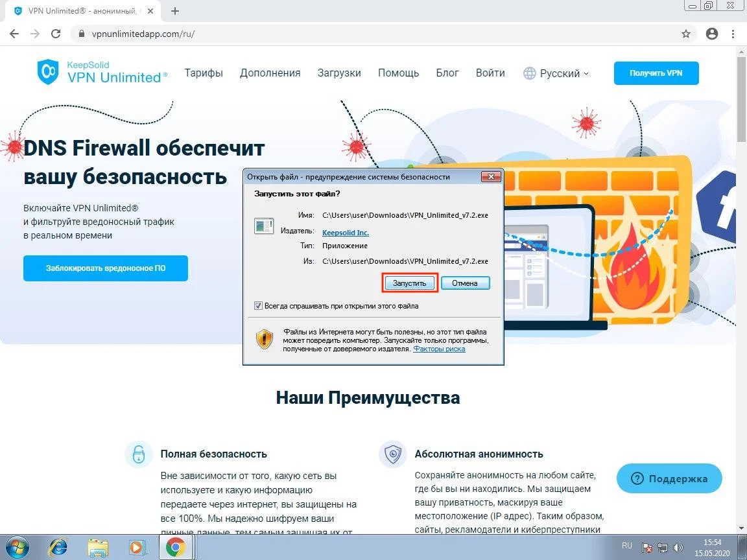
Task: Open the new tab plus button
Action: click(x=174, y=11)
